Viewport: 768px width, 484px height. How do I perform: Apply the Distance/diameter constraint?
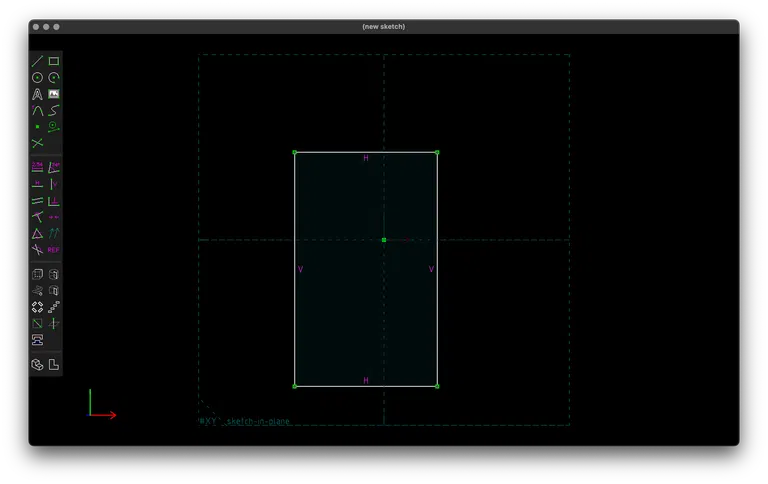[x=37, y=168]
